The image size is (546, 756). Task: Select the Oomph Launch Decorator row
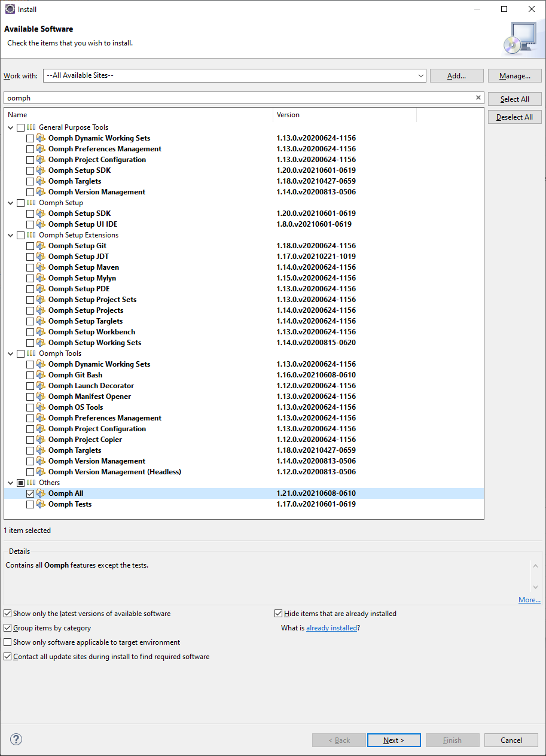(244, 386)
